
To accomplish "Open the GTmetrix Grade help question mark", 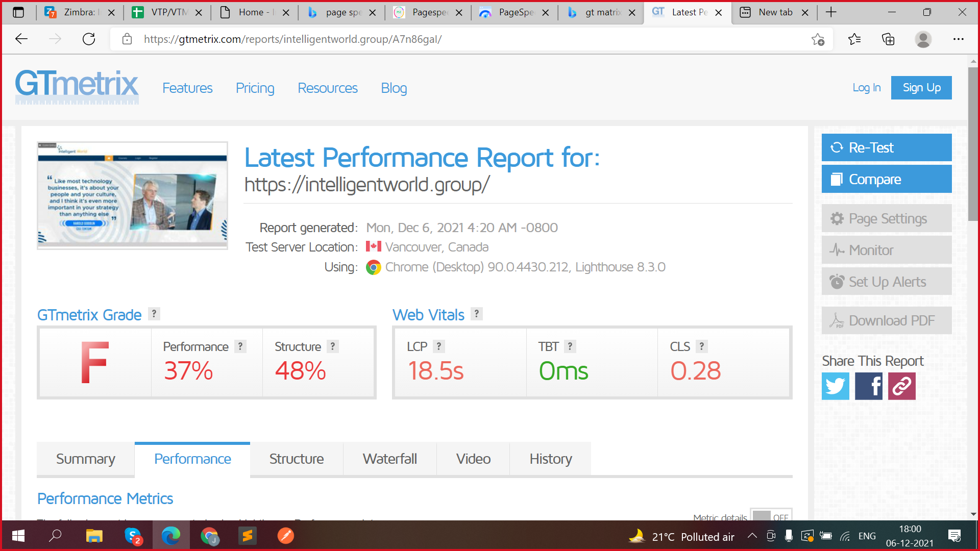I will [x=154, y=314].
